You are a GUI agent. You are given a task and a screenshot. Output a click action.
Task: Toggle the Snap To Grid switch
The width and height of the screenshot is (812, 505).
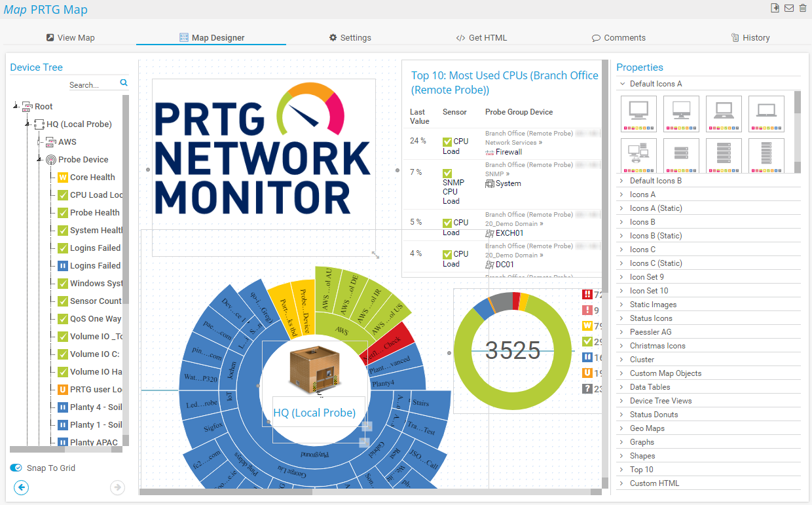coord(16,468)
